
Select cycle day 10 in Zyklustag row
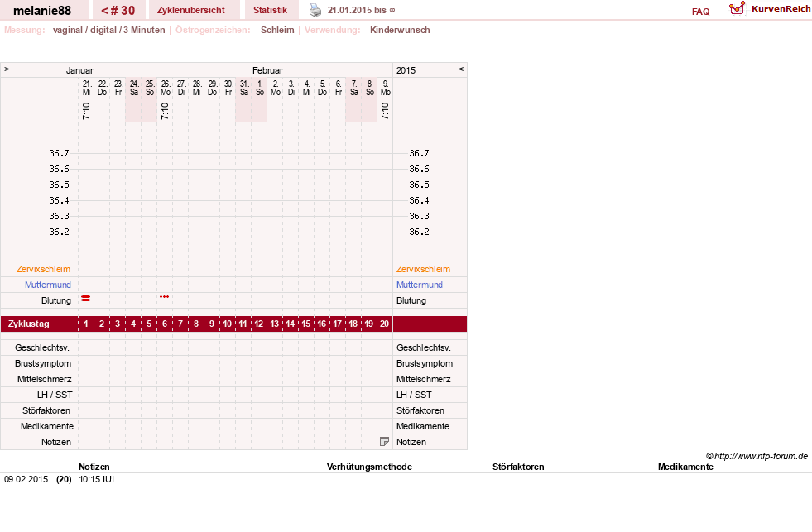pos(228,324)
